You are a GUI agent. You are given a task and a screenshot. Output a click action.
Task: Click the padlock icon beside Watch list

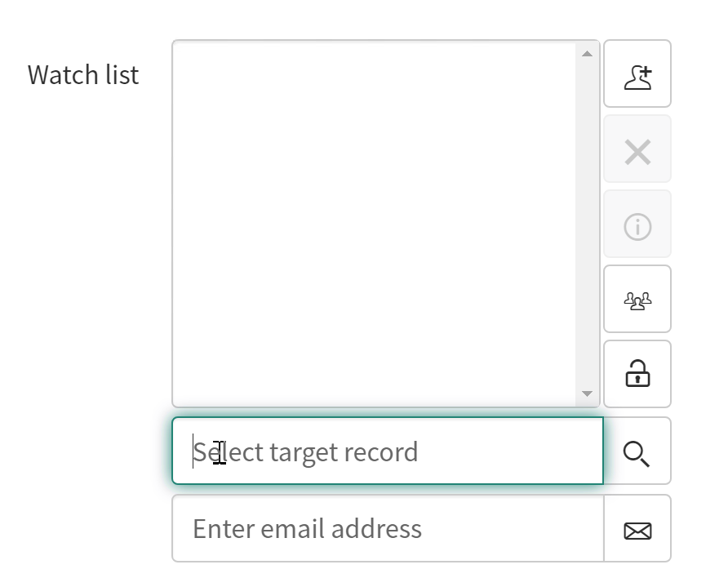[x=637, y=375]
